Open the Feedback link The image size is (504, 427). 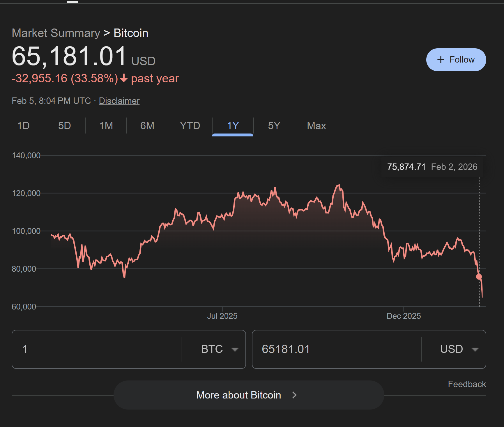pyautogui.click(x=467, y=384)
